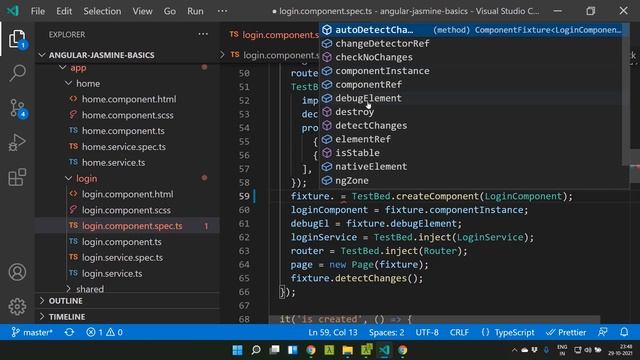640x360 pixels.
Task: Open the Go menu
Action: point(170,11)
